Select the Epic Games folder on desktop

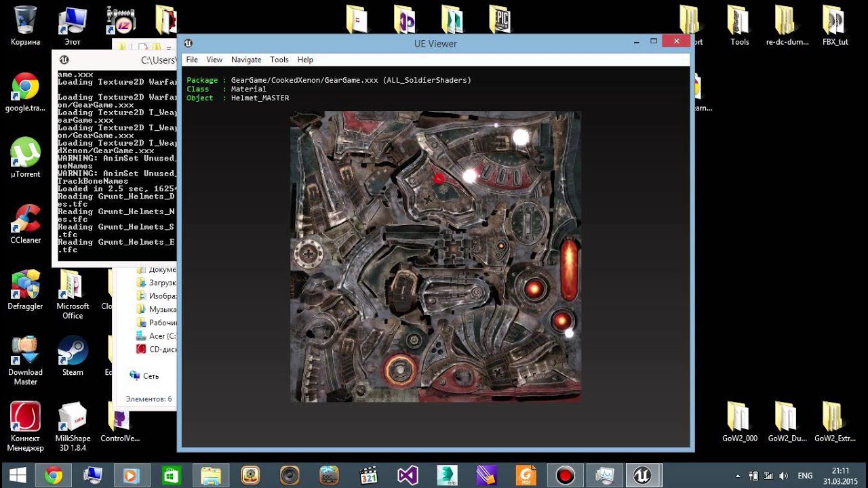(500, 19)
